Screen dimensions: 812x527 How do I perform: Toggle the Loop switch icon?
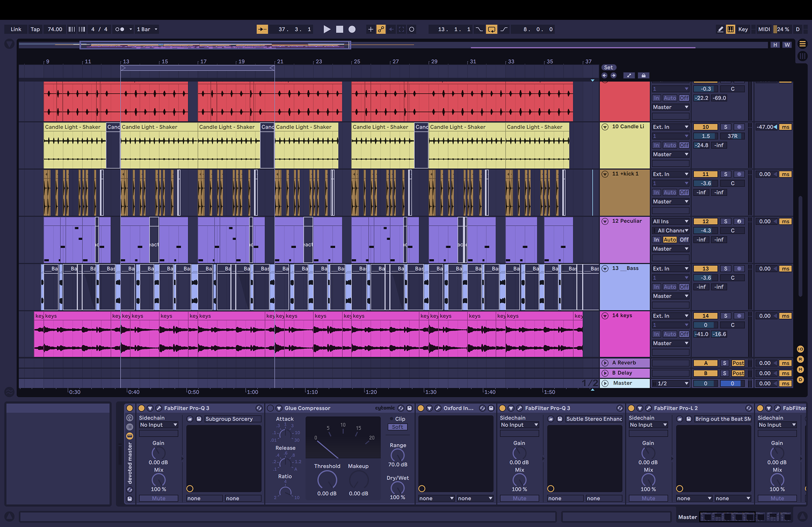point(491,29)
